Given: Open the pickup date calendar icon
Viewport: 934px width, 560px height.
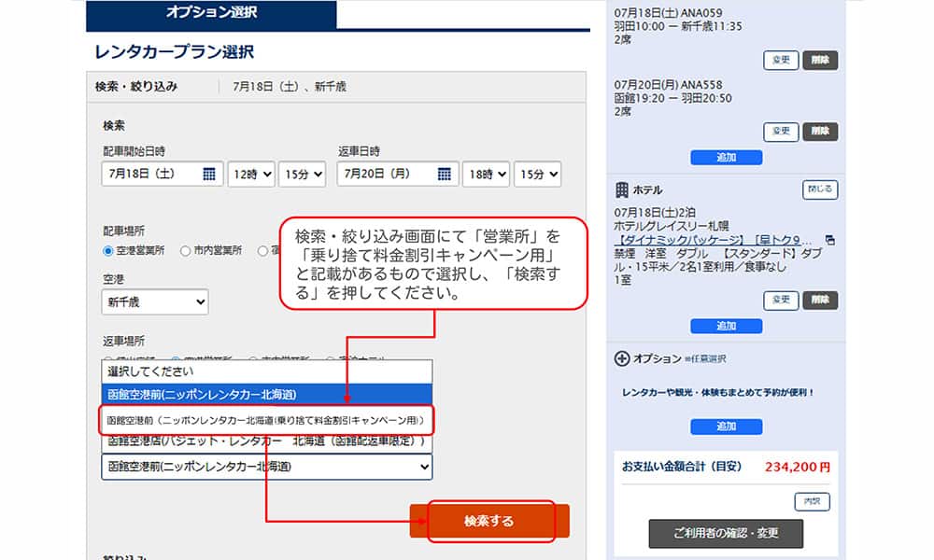Looking at the screenshot, I should pos(208,174).
